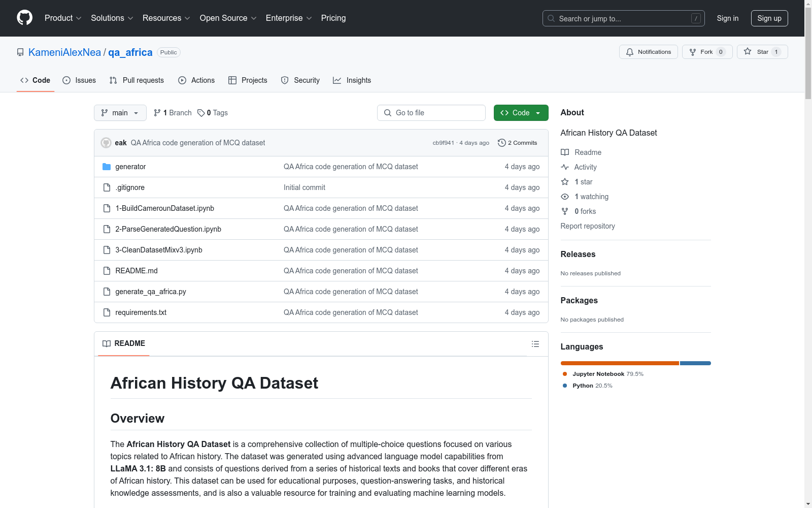The image size is (812, 508).
Task: Open Jupyter Notebook 79.5% language link
Action: point(603,374)
